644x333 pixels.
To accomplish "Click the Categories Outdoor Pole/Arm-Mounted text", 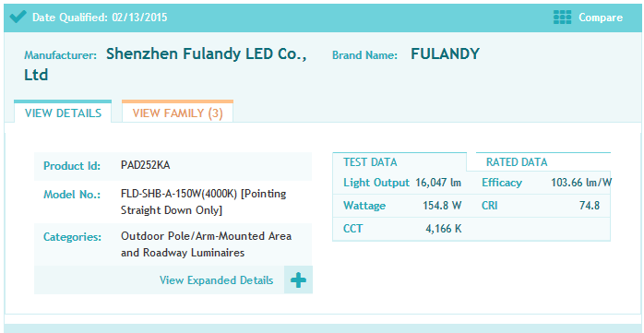I will (x=206, y=236).
